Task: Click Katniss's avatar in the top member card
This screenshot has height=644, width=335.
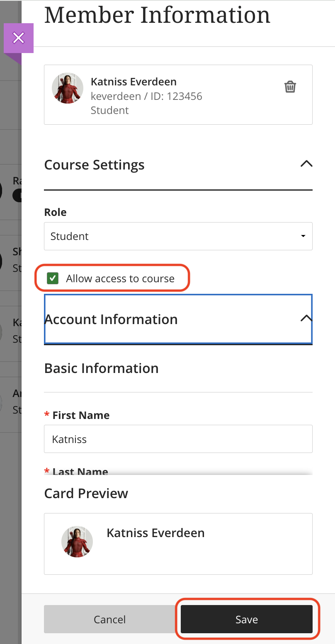Action: (x=67, y=89)
